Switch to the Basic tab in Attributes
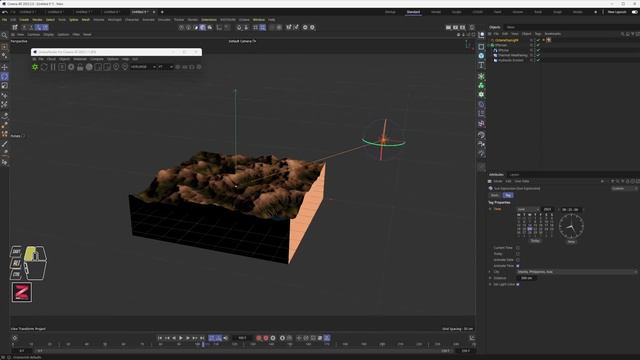 tap(495, 196)
